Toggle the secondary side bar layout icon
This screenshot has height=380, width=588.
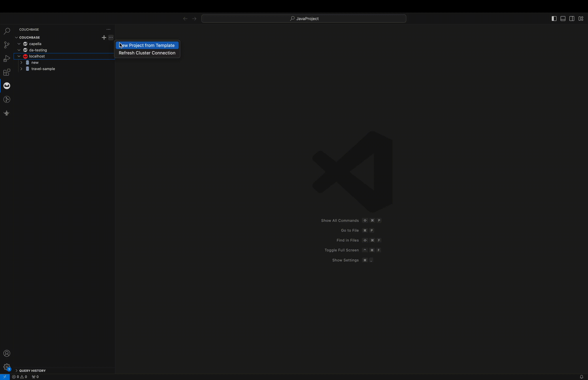[x=572, y=19]
